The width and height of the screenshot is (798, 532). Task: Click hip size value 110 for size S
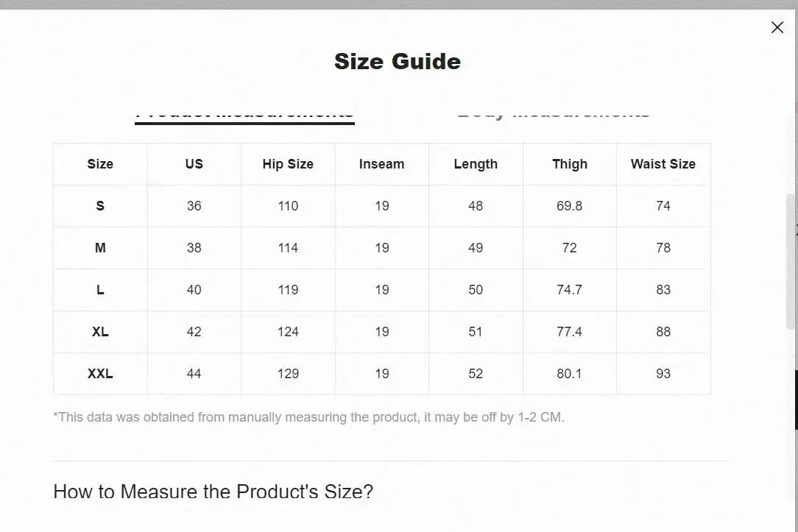(288, 206)
